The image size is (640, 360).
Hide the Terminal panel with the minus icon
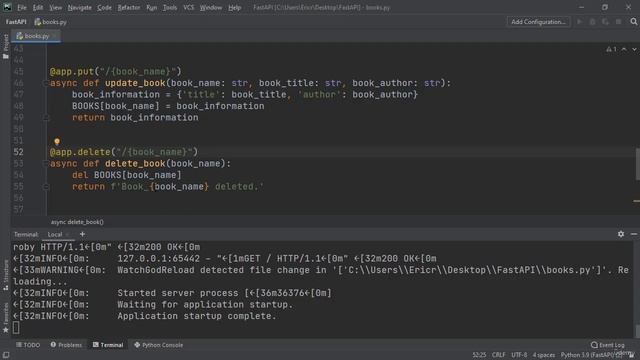[634, 234]
